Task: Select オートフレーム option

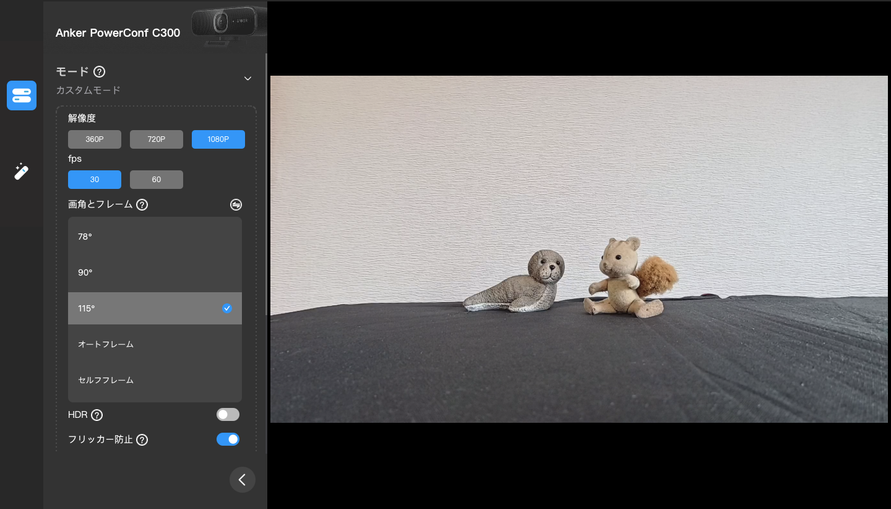Action: pyautogui.click(x=155, y=344)
